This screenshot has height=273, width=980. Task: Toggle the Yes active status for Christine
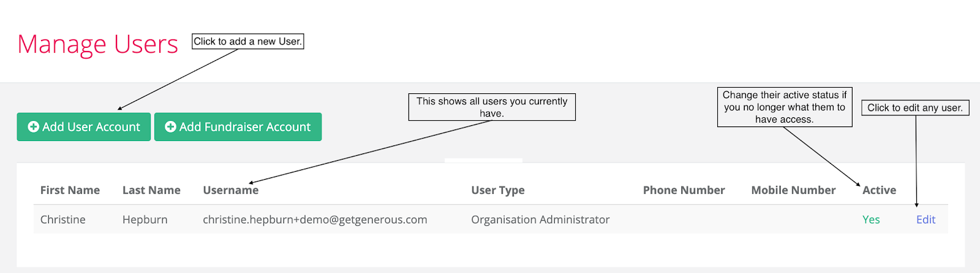pos(871,220)
